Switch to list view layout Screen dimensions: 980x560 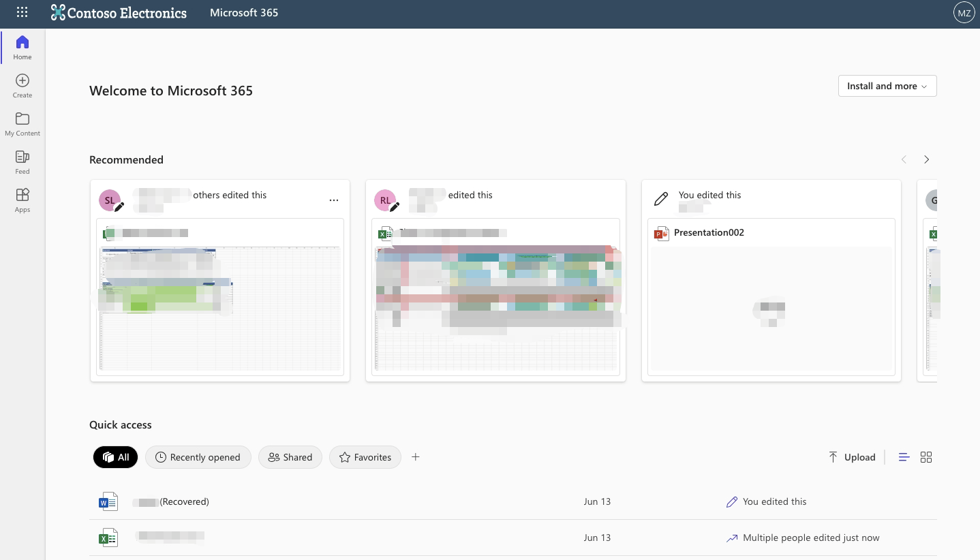(x=904, y=457)
